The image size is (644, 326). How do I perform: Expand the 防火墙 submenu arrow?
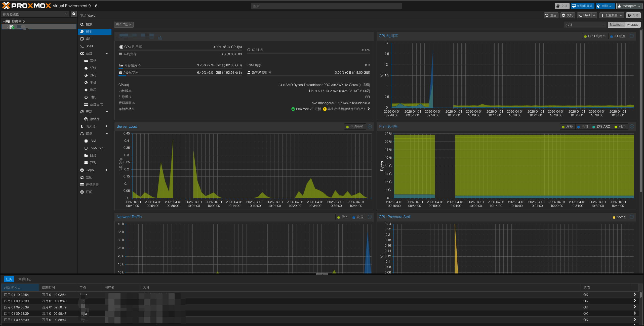pyautogui.click(x=107, y=126)
